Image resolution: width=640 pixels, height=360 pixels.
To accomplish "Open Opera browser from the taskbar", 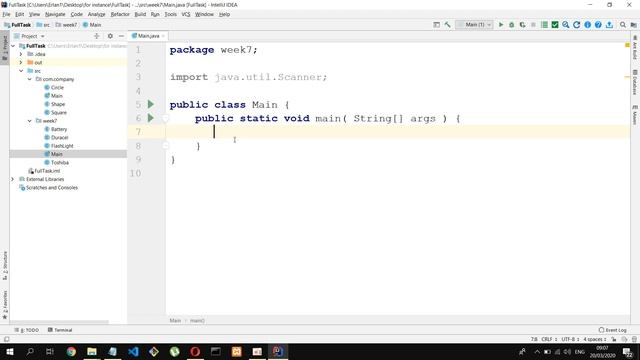I will coord(195,351).
